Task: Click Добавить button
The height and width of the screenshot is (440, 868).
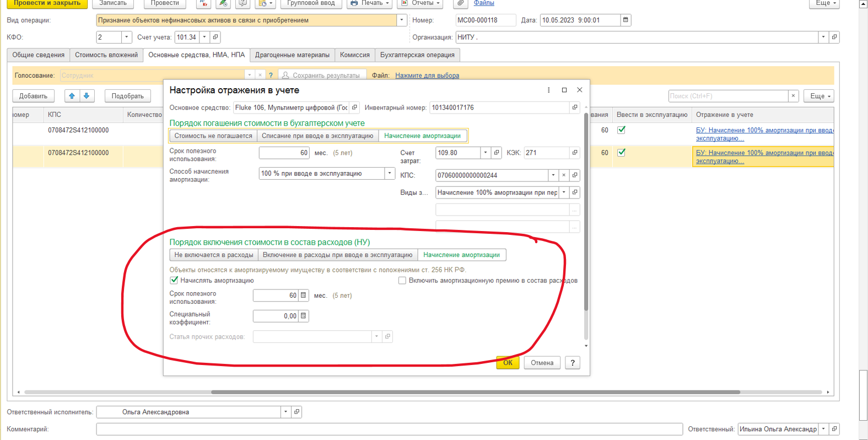Action: 34,96
